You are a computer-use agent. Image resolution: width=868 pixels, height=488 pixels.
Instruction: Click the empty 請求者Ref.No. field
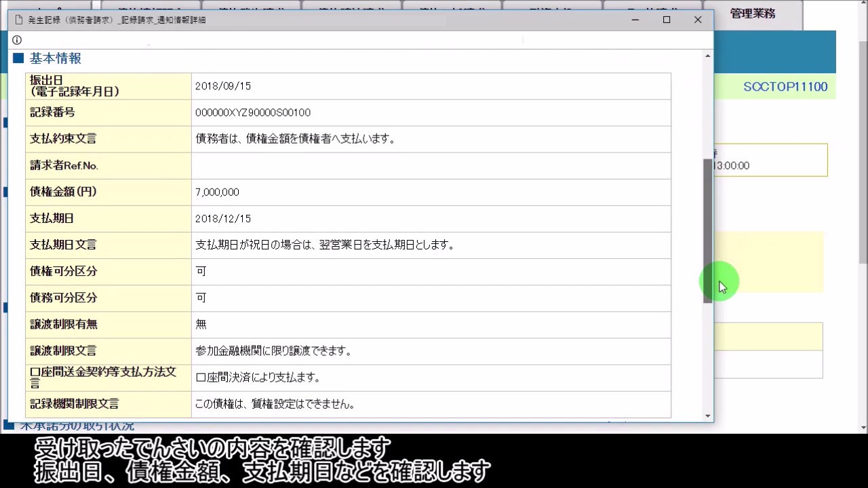[x=431, y=165]
